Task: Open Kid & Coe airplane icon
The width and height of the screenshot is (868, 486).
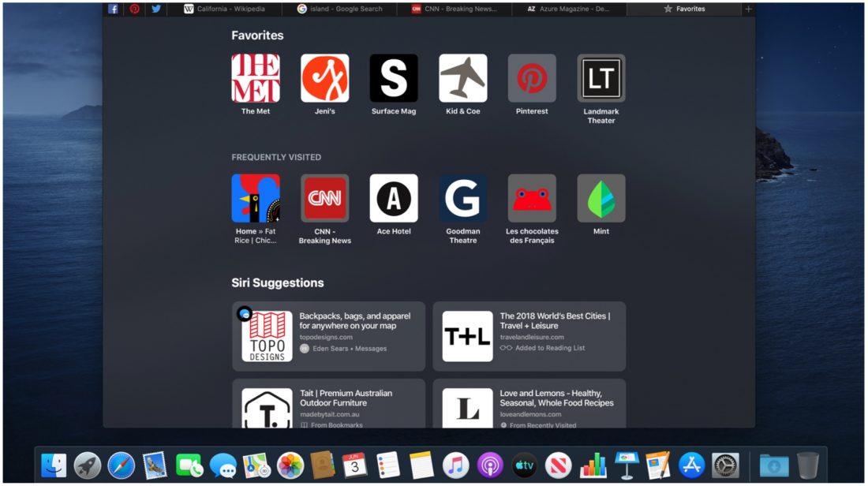Action: click(x=462, y=78)
